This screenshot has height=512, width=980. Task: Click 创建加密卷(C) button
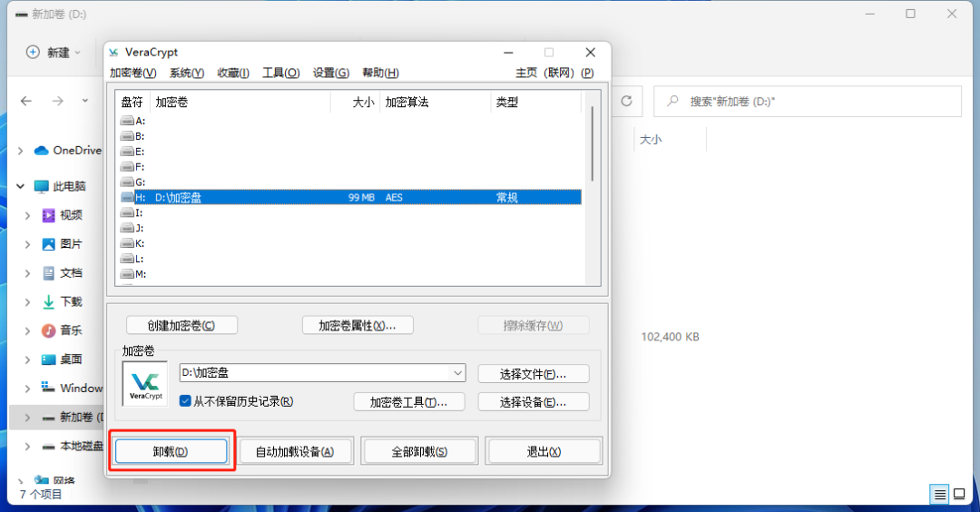(x=181, y=325)
